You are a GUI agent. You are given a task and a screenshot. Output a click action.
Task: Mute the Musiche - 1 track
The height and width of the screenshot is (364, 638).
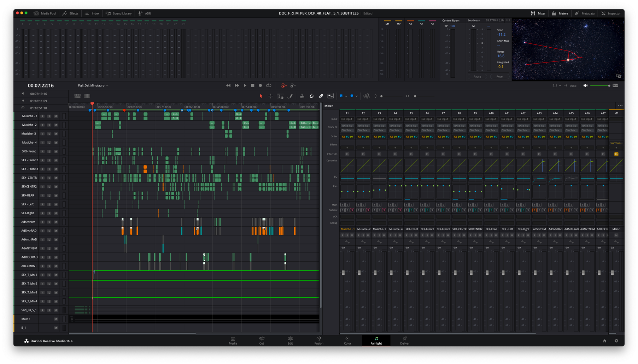coord(56,116)
